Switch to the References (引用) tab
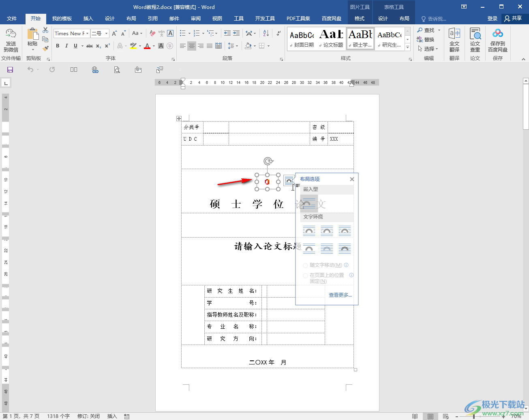Screen dimensions: 529x420 [152, 19]
